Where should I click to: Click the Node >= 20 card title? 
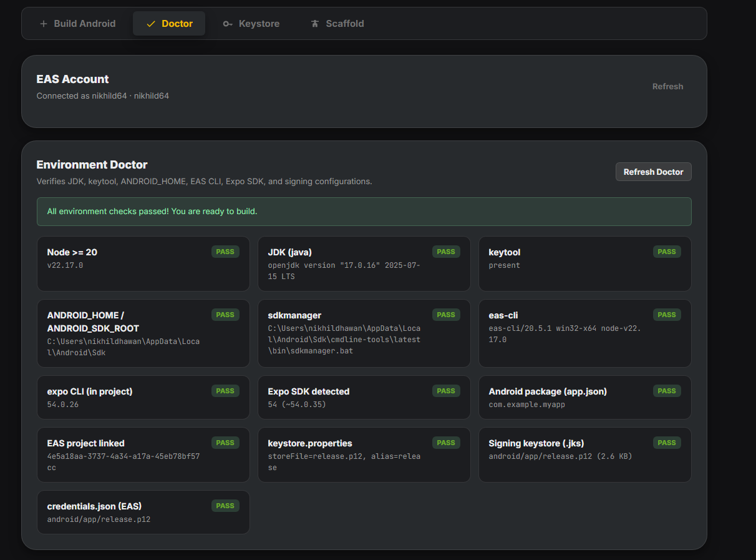(72, 252)
